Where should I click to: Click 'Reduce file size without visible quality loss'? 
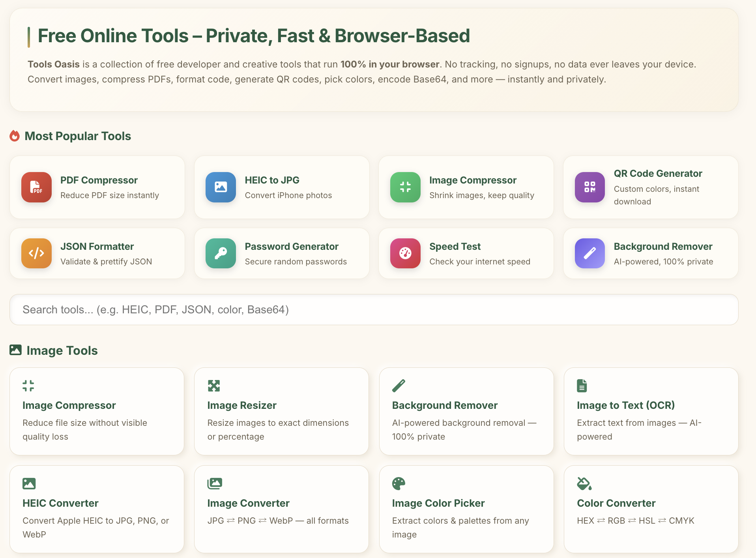click(85, 430)
